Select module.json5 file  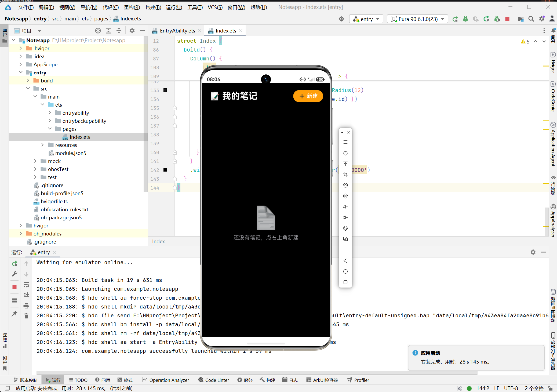coord(71,153)
